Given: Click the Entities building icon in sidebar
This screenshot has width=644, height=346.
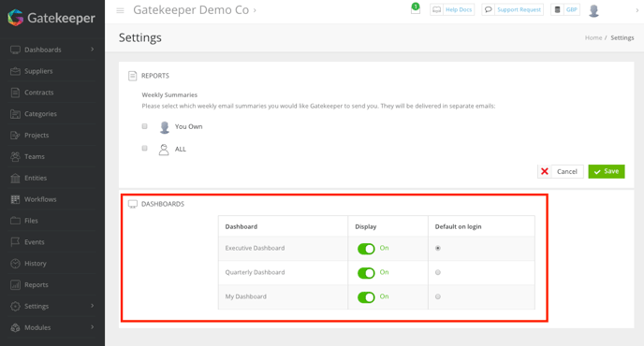Looking at the screenshot, I should 15,178.
